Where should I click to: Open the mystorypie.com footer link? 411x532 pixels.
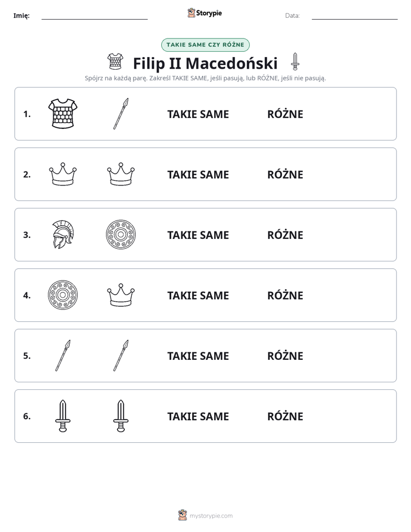(x=205, y=515)
